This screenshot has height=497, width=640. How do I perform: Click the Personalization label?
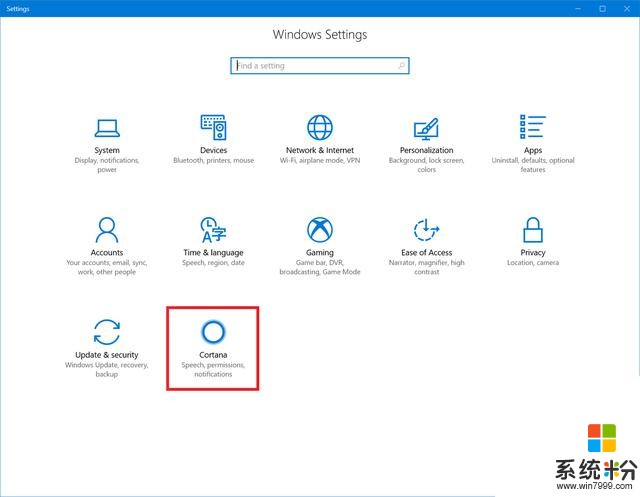coord(427,150)
